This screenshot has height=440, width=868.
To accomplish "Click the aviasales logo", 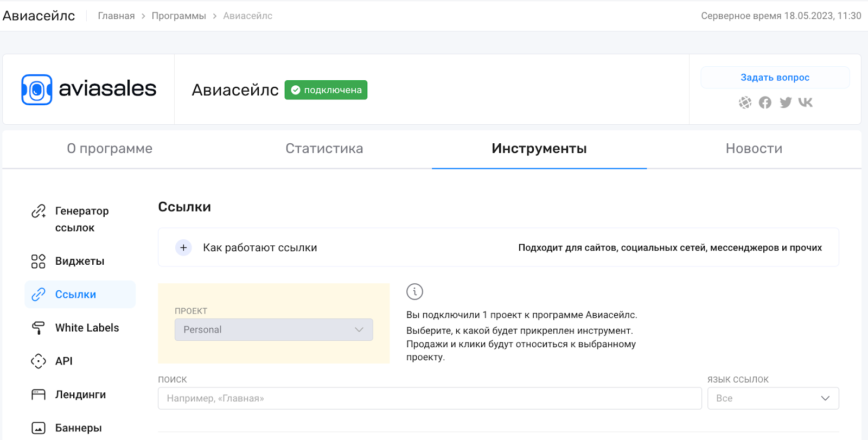I will [88, 89].
